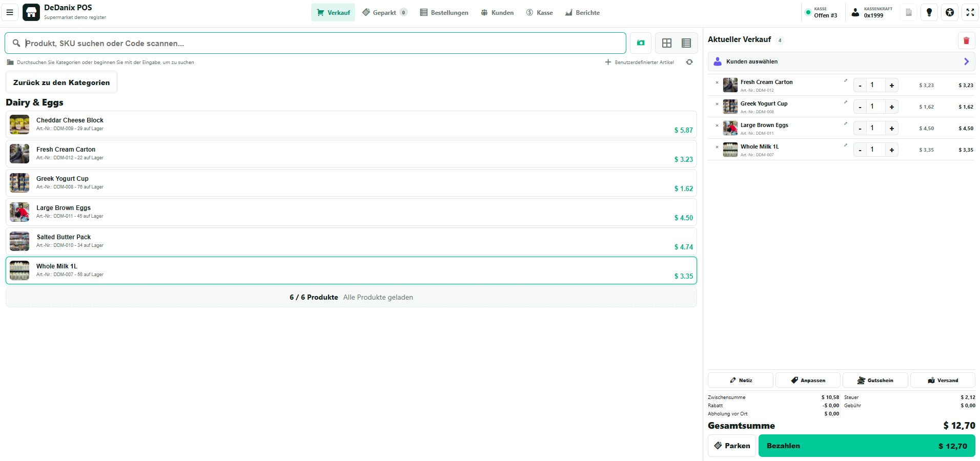Click the DeDanix POS store logo
980x461 pixels.
(x=31, y=12)
